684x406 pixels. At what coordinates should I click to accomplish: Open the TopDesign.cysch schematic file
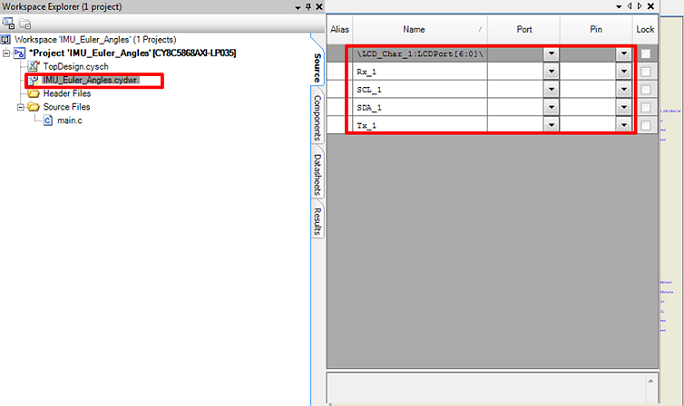(73, 65)
